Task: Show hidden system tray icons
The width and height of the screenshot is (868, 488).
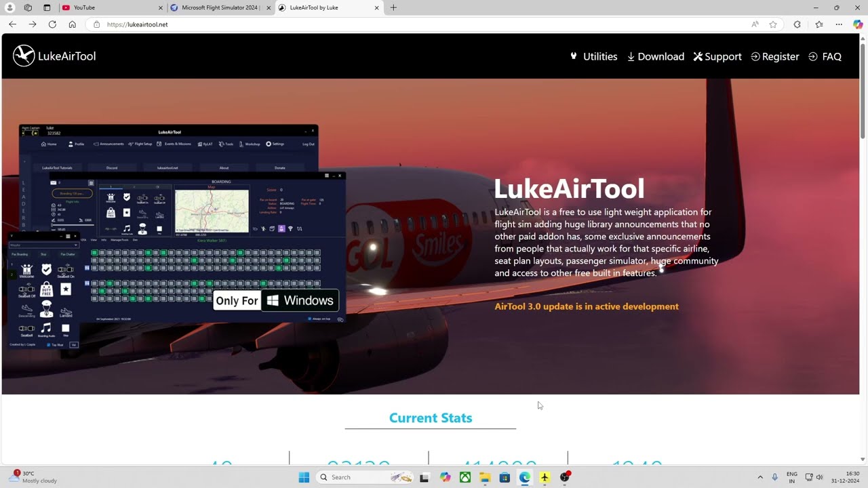Action: click(x=759, y=477)
